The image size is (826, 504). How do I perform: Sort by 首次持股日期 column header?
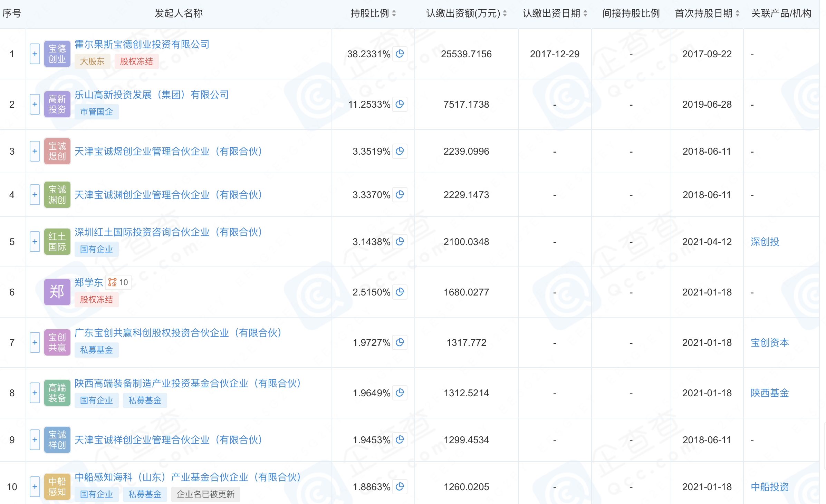point(707,13)
